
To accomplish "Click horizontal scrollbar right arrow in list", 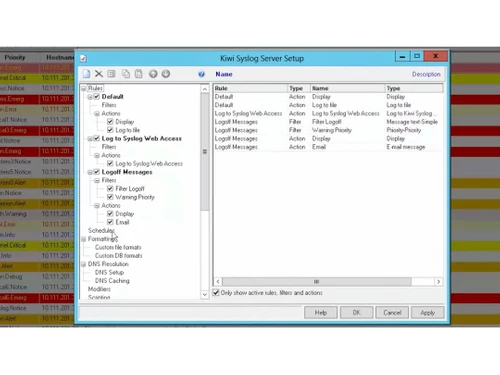I will point(438,282).
